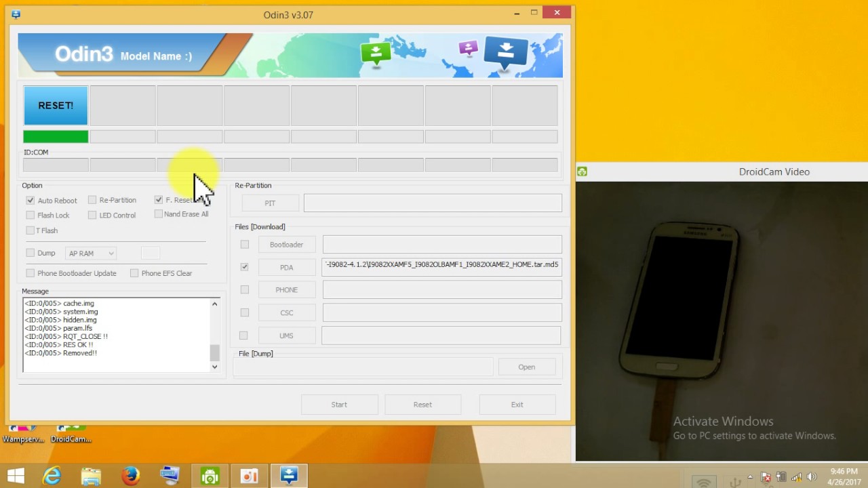Viewport: 868px width, 488px height.
Task: Click the CSC file path field
Action: [441, 312]
